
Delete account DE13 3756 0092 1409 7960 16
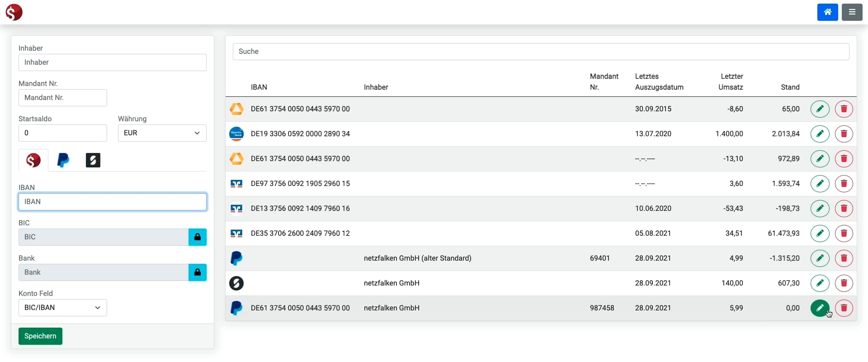pos(844,209)
